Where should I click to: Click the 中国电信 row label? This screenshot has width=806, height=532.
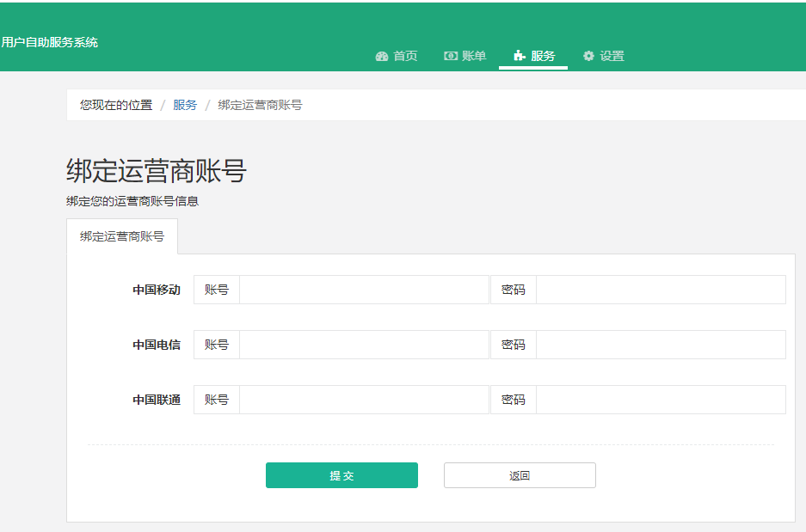click(157, 345)
